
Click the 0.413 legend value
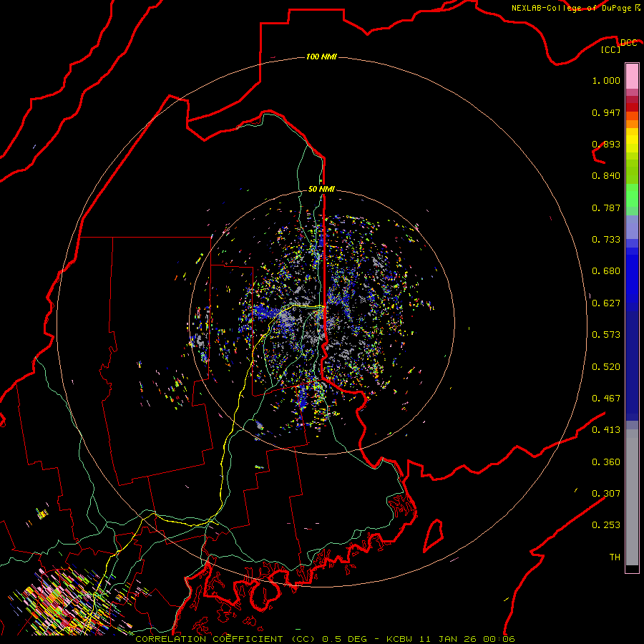pyautogui.click(x=606, y=430)
